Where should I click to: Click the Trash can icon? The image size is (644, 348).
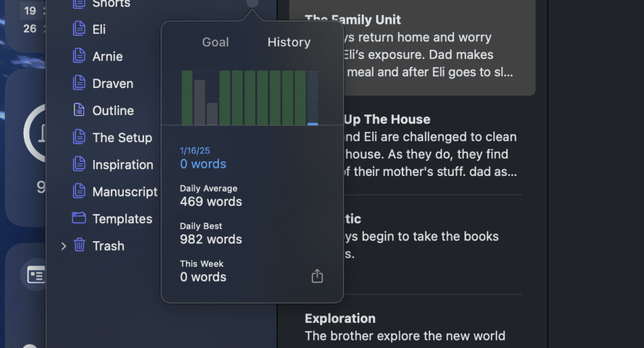point(79,245)
